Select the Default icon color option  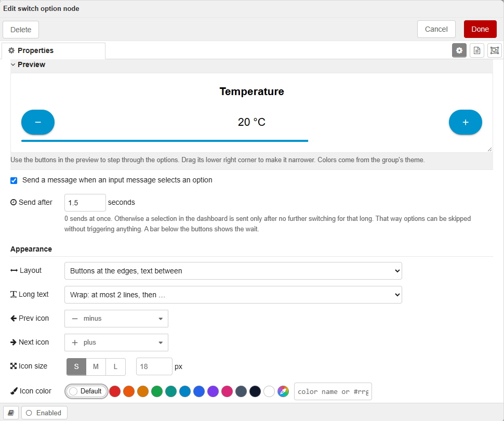pyautogui.click(x=86, y=391)
